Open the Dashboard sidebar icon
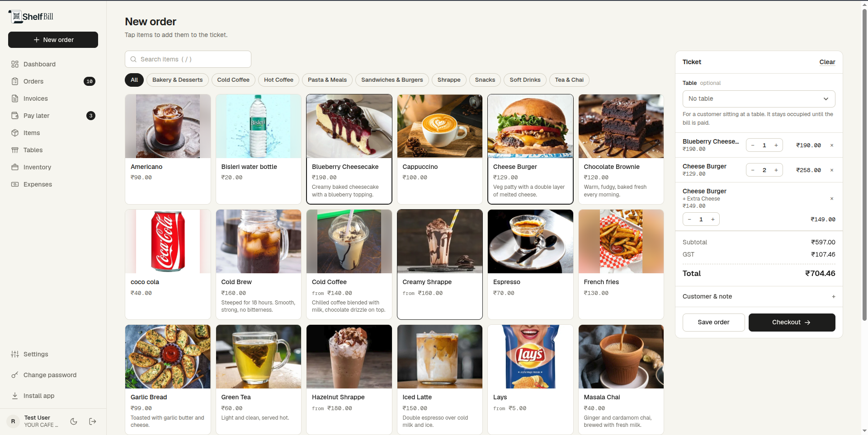The image size is (868, 435). click(x=15, y=64)
